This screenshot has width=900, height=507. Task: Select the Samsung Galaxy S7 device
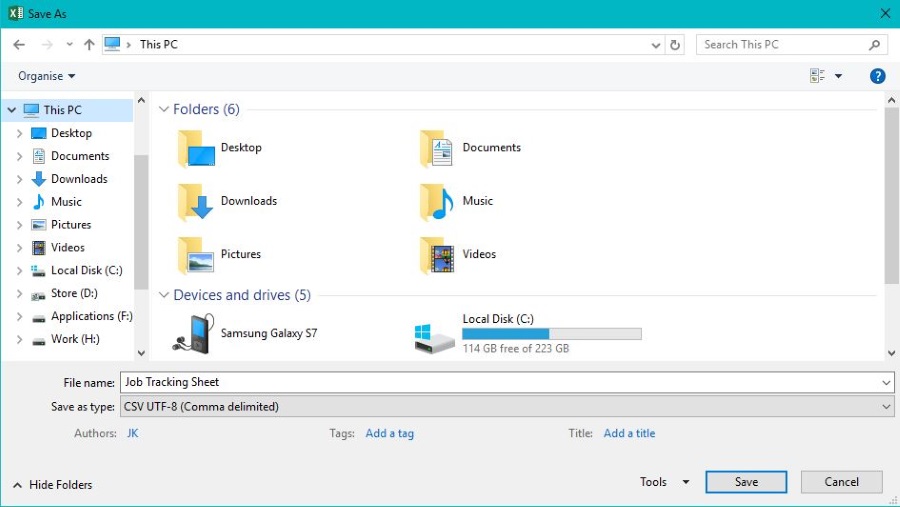[245, 333]
